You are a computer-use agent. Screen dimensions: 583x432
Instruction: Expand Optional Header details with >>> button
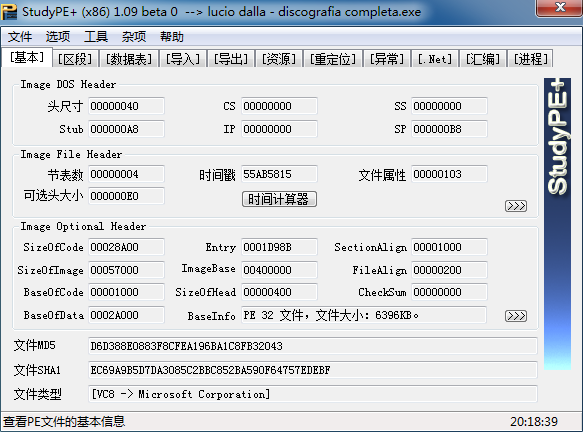[x=516, y=316]
